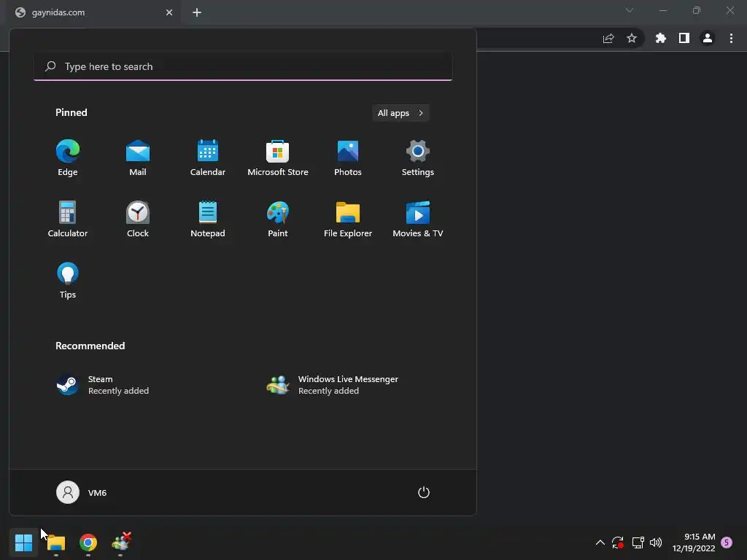
Task: Launch Movies & TV app
Action: (x=418, y=219)
